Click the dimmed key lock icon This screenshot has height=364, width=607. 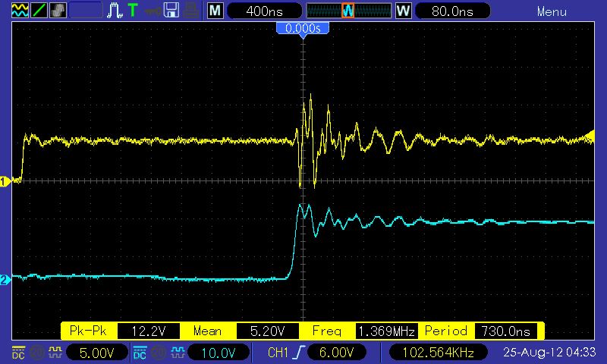pyautogui.click(x=153, y=11)
